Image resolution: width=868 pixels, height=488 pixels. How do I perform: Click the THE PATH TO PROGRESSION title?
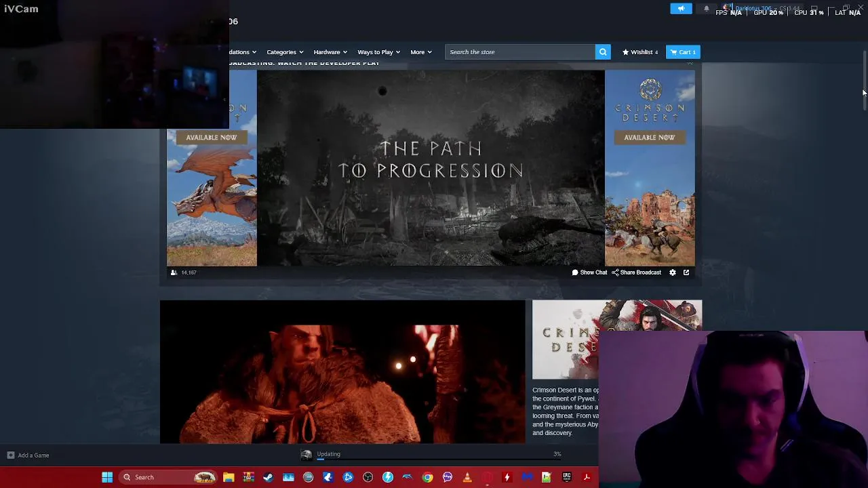point(431,160)
